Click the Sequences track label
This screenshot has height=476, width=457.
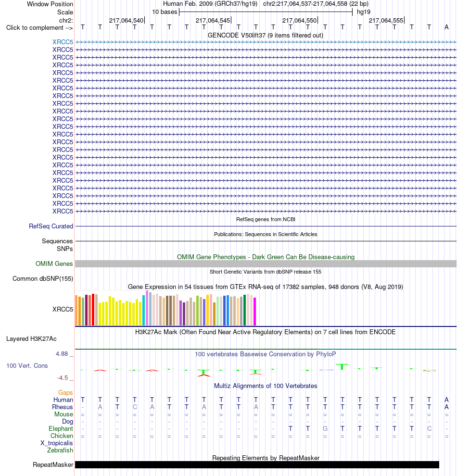coord(57,241)
